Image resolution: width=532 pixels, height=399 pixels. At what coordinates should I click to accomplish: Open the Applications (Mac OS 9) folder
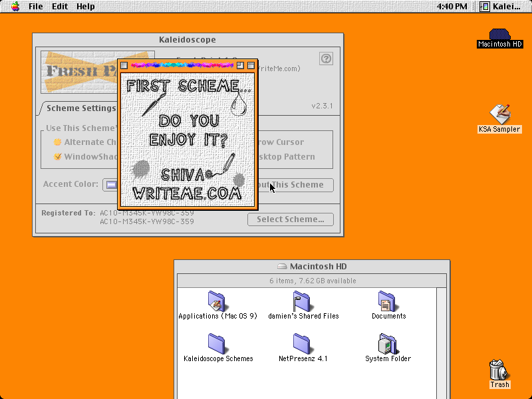[x=217, y=301]
